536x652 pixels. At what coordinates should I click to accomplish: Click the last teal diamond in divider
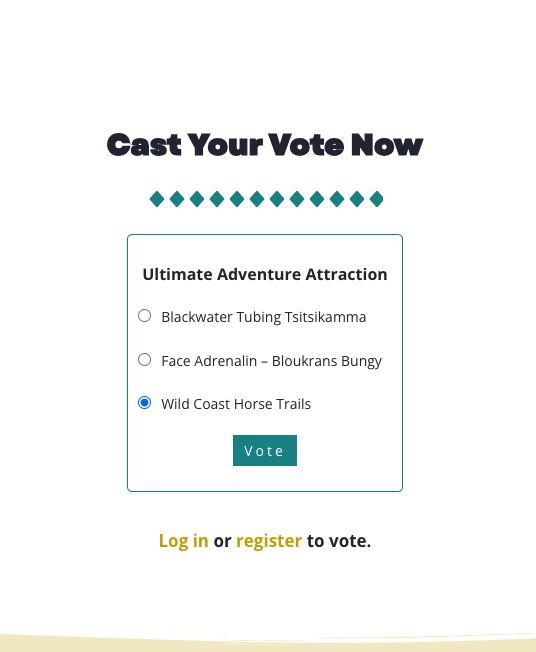pyautogui.click(x=376, y=199)
